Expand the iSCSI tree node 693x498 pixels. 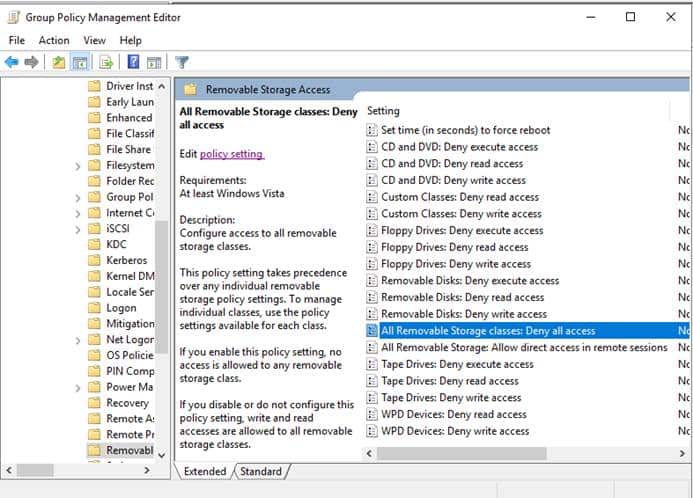click(x=78, y=229)
